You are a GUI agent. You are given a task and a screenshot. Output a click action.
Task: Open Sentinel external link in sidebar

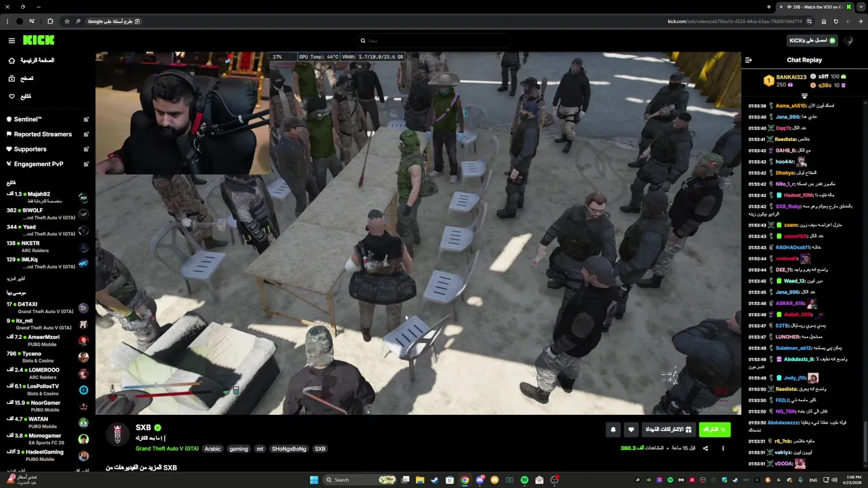tap(86, 119)
